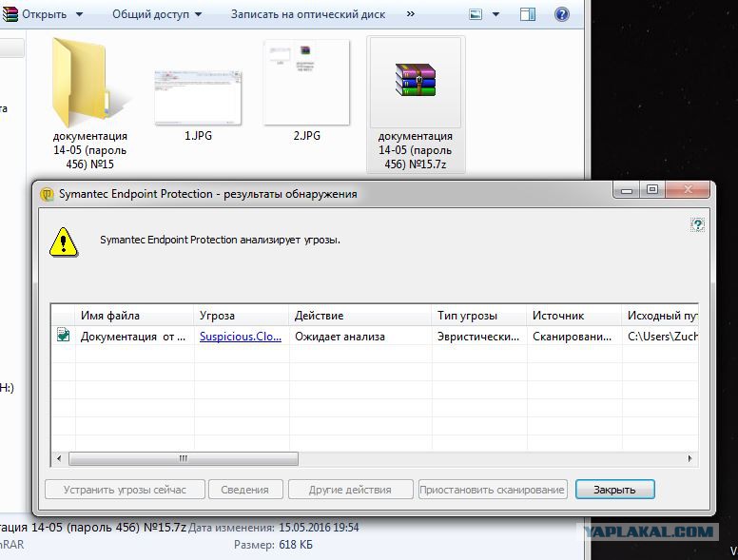Viewport: 738px width, 560px height.
Task: Click Открыть in the Explorer toolbar
Action: coord(45,14)
